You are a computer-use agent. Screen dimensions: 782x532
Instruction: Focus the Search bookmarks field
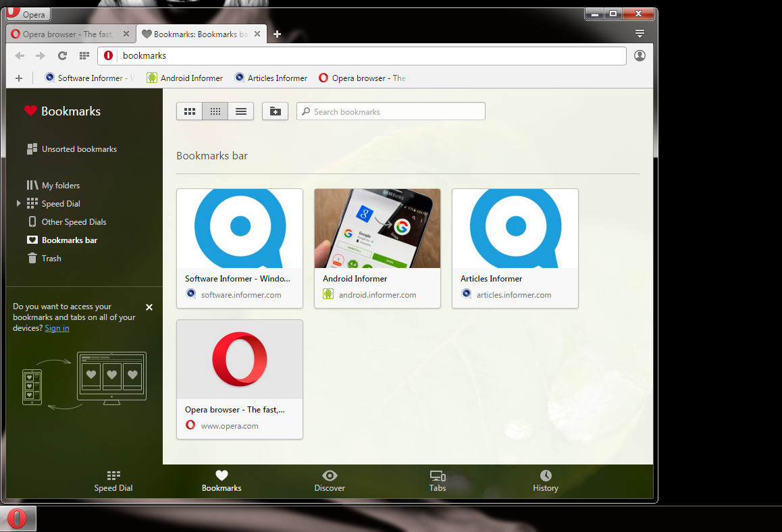(391, 111)
